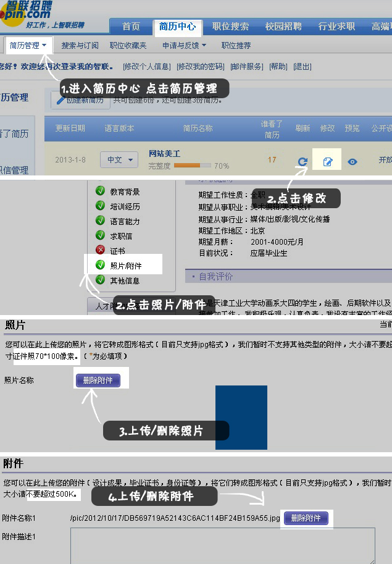This screenshot has width=392, height=564.
Task: Click the green check icon beside 语言能力
Action: (x=100, y=220)
